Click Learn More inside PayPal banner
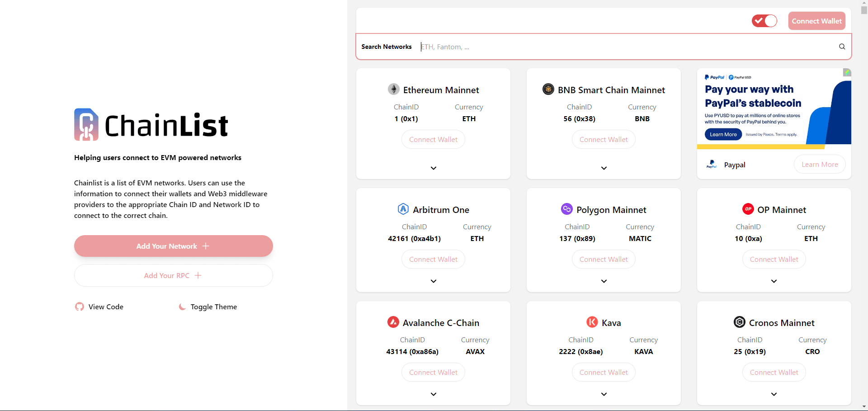868x411 pixels. coord(723,134)
